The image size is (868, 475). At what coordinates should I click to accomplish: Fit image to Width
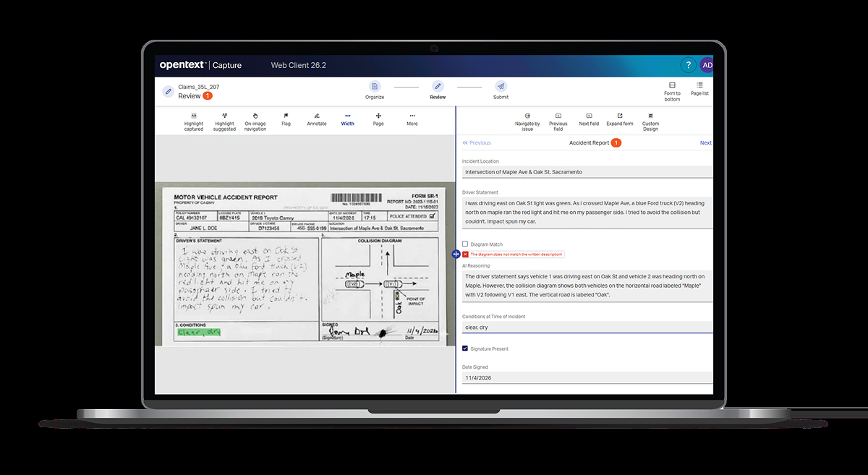(x=348, y=119)
